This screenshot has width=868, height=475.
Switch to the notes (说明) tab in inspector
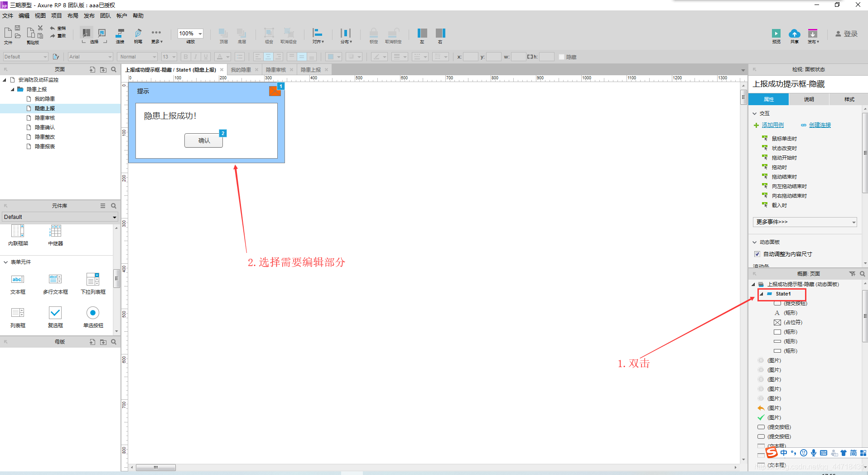[809, 99]
